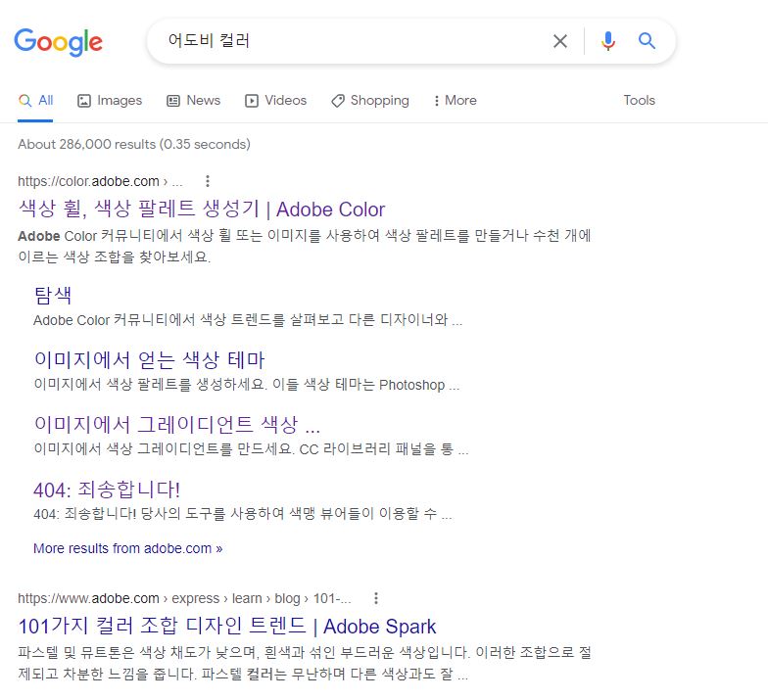Click the 404 색맹 뷰어들이 snippet text
Viewport: 768px width, 700px height.
tap(243, 513)
